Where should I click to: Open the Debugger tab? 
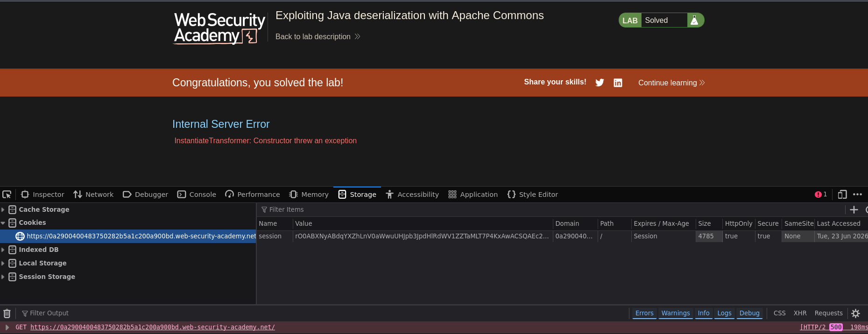pyautogui.click(x=145, y=195)
